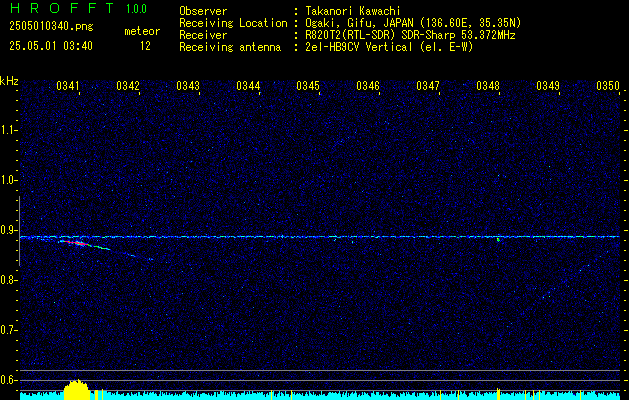Click the Receiver label

[203, 35]
